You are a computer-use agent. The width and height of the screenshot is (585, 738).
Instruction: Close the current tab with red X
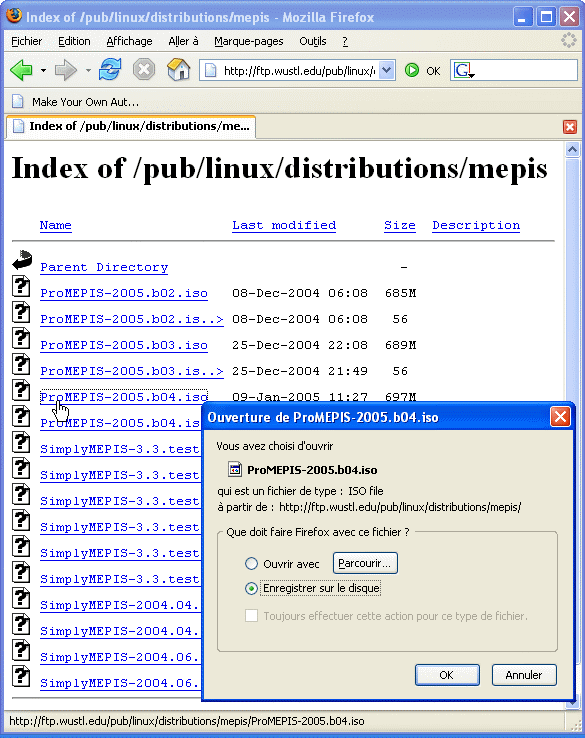569,127
